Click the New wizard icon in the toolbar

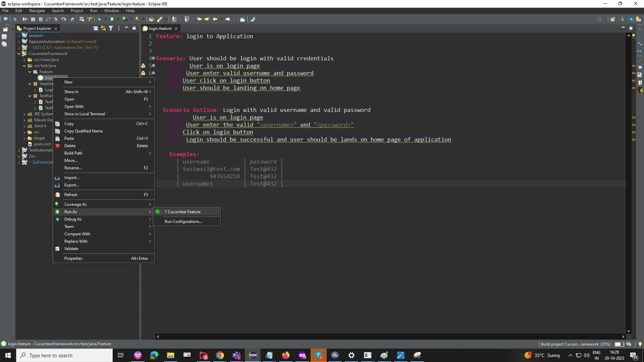tap(5, 19)
